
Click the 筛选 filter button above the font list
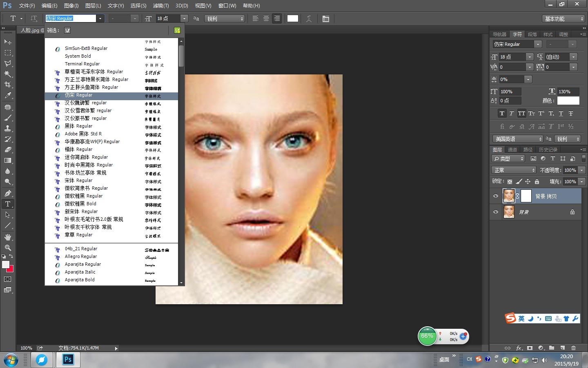click(x=67, y=30)
